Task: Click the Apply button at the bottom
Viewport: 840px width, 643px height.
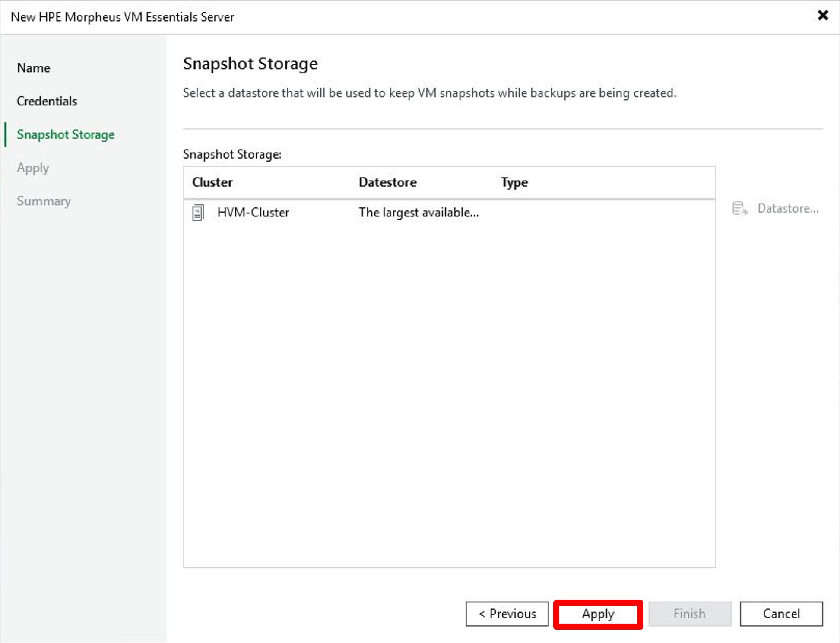Action: [598, 614]
